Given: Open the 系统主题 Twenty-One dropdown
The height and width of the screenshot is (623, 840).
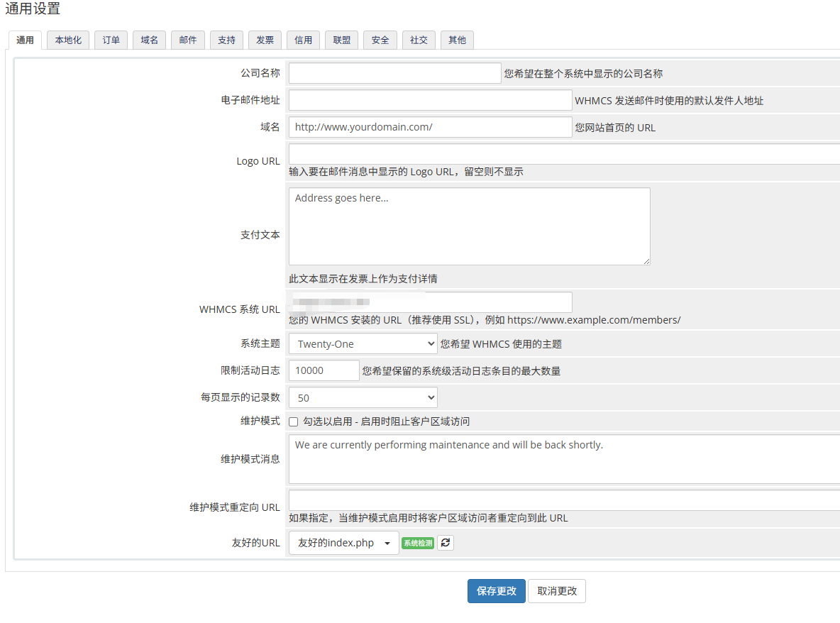Looking at the screenshot, I should tap(363, 344).
